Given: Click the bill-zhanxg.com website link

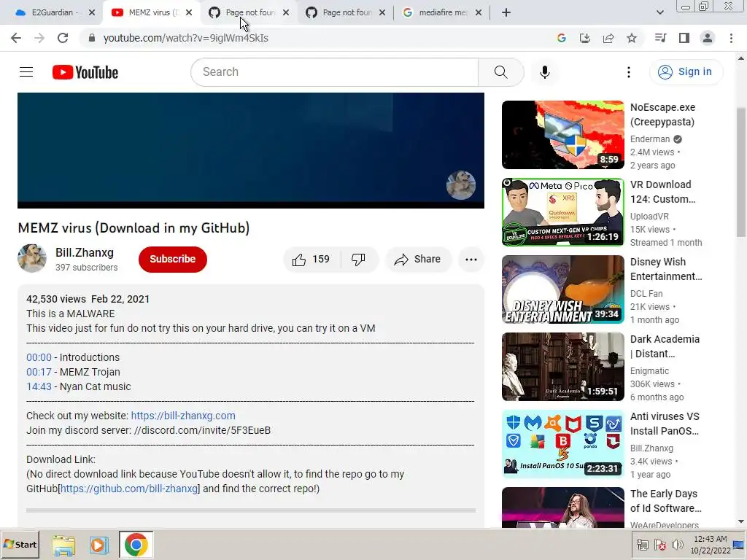Looking at the screenshot, I should click(183, 416).
